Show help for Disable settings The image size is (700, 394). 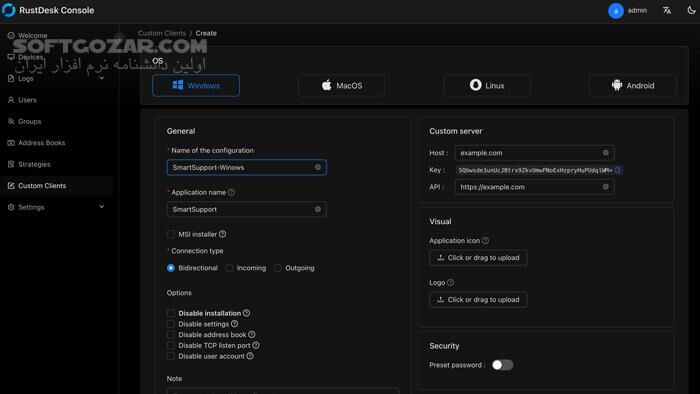coord(234,324)
